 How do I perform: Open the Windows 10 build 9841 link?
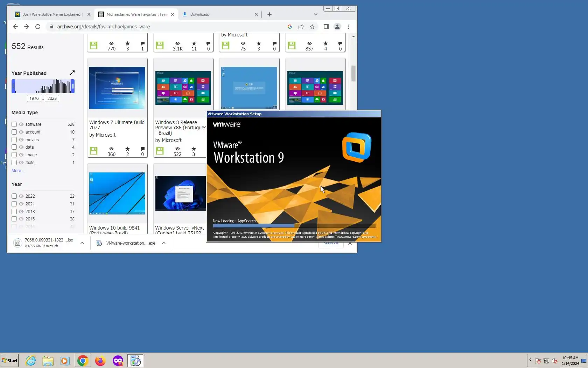pos(114,230)
